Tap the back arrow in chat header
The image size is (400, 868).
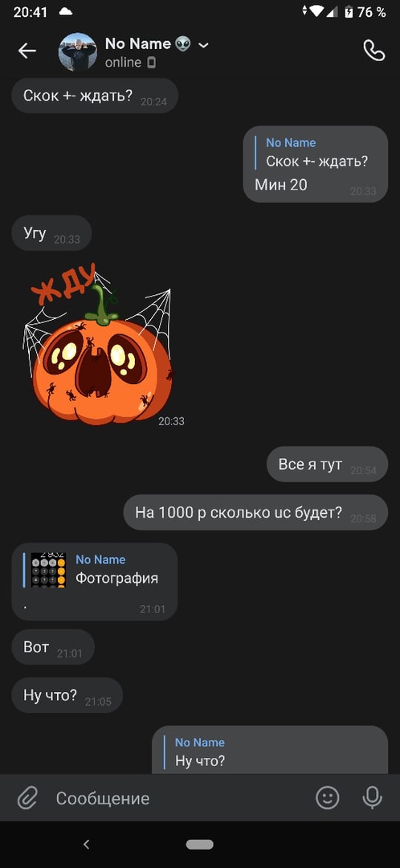pos(27,51)
